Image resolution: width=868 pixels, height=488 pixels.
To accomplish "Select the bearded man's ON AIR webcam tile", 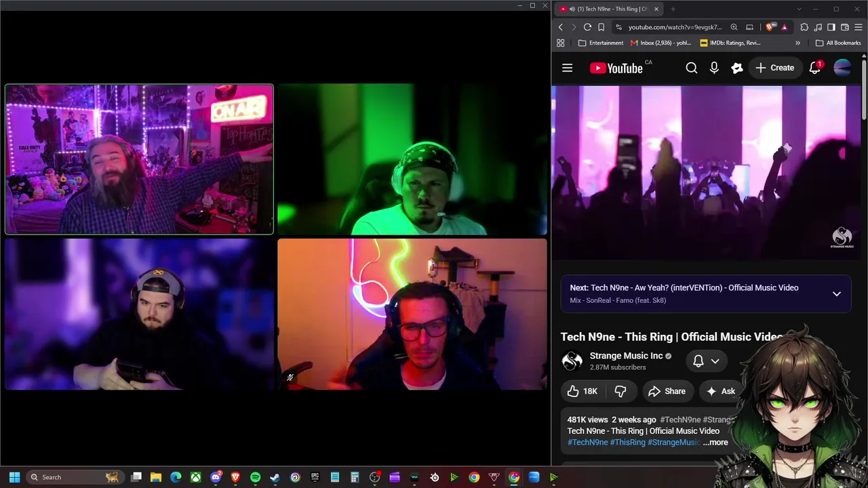I will click(139, 159).
